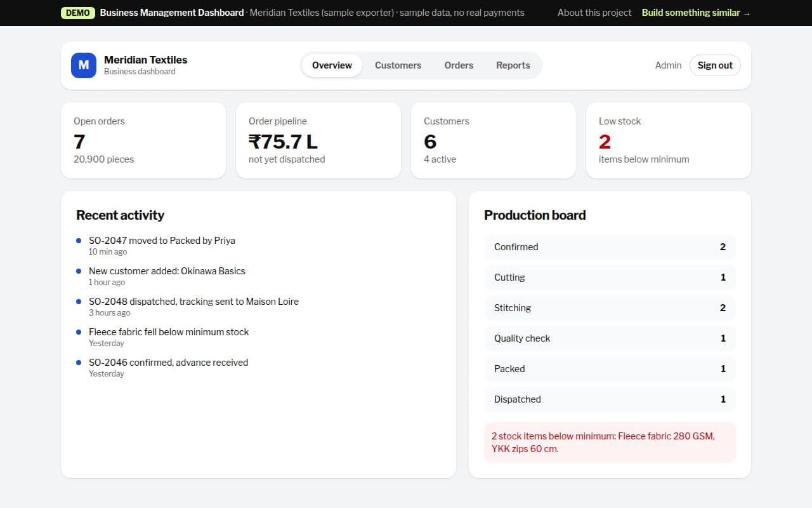Image resolution: width=812 pixels, height=508 pixels.
Task: Click the Production board heading
Action: click(535, 215)
